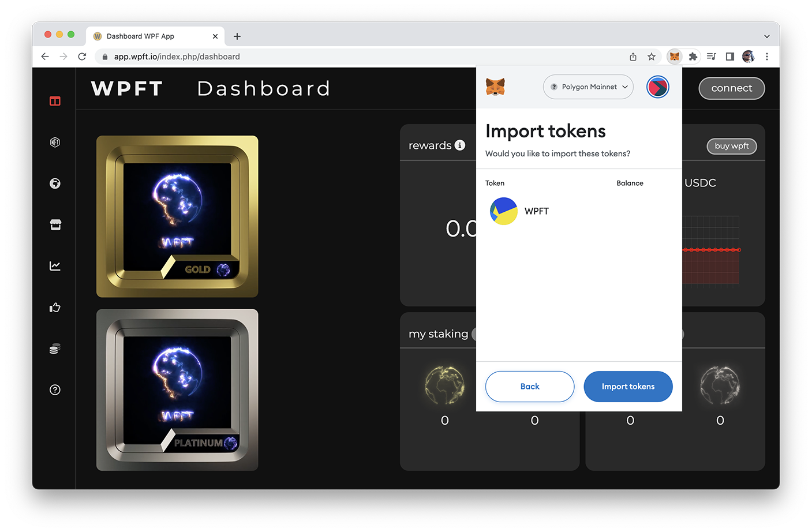Toggle the browser side panel icon
The height and width of the screenshot is (532, 812).
(730, 57)
